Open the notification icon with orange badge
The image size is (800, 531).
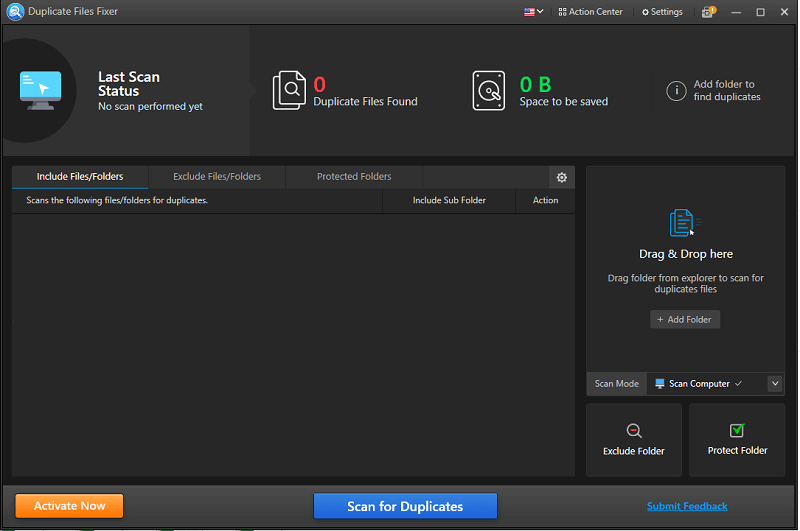(x=708, y=12)
